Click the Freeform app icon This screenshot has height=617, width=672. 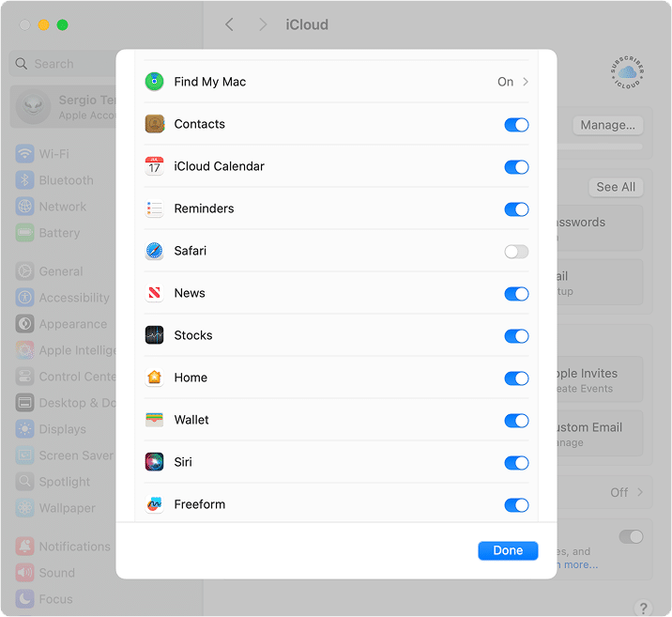click(154, 504)
